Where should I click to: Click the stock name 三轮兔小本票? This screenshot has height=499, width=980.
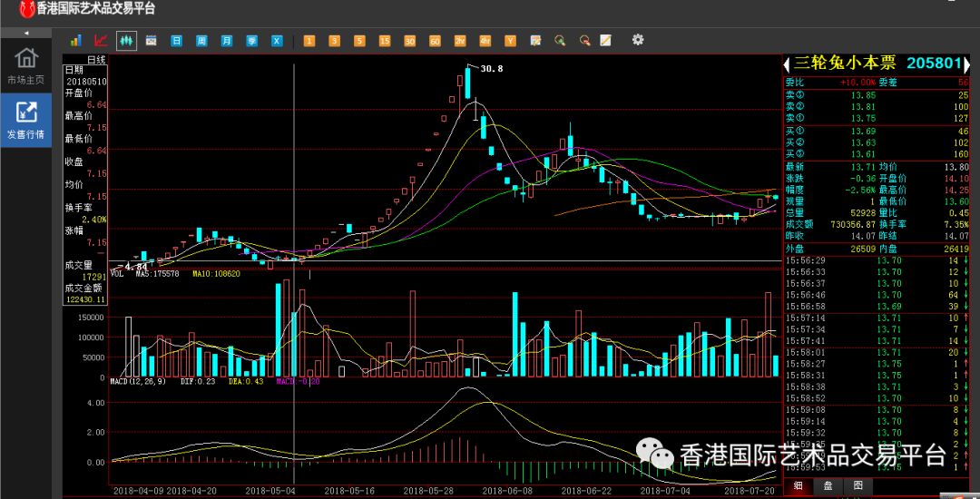coord(845,64)
